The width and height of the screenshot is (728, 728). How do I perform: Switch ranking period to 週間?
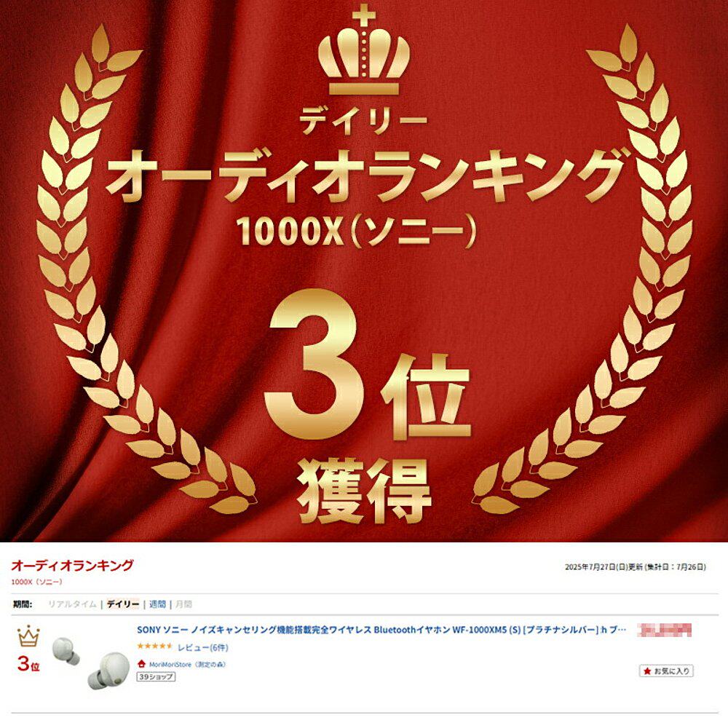click(157, 604)
